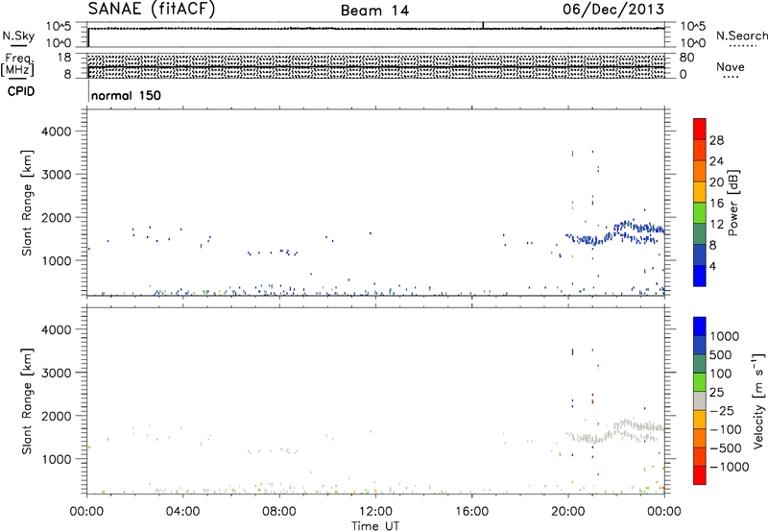Click the 'Velocity [m s-1]' color bar label
768x532 pixels.
(x=758, y=400)
